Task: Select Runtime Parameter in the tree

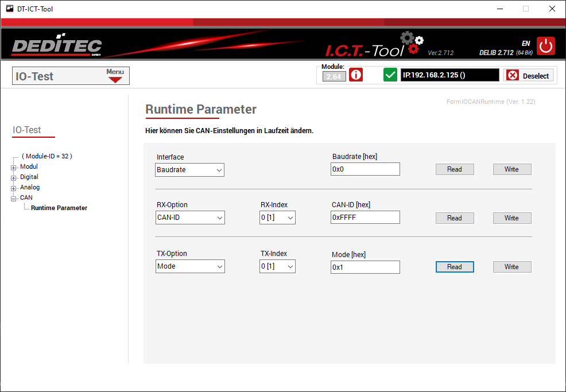Action: pos(59,208)
